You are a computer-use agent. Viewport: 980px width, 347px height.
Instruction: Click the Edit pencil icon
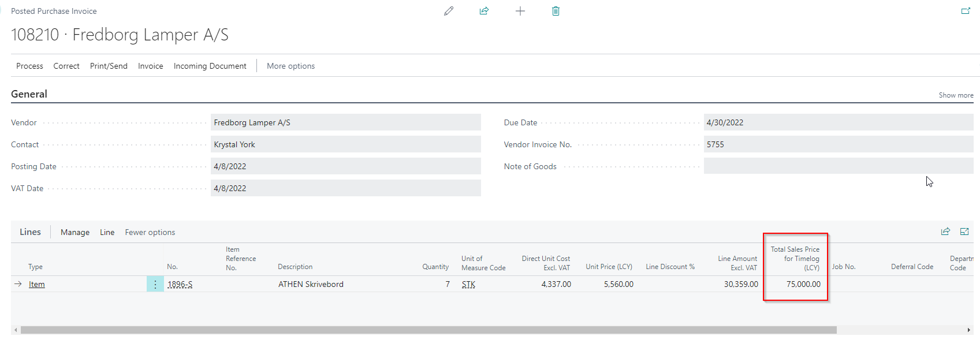(449, 11)
